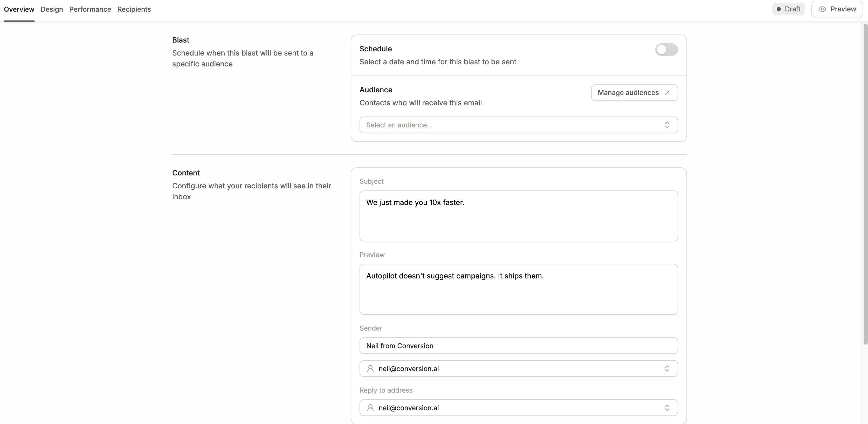Viewport: 868px width, 424px height.
Task: Click the 'Reply to address' label
Action: click(386, 390)
